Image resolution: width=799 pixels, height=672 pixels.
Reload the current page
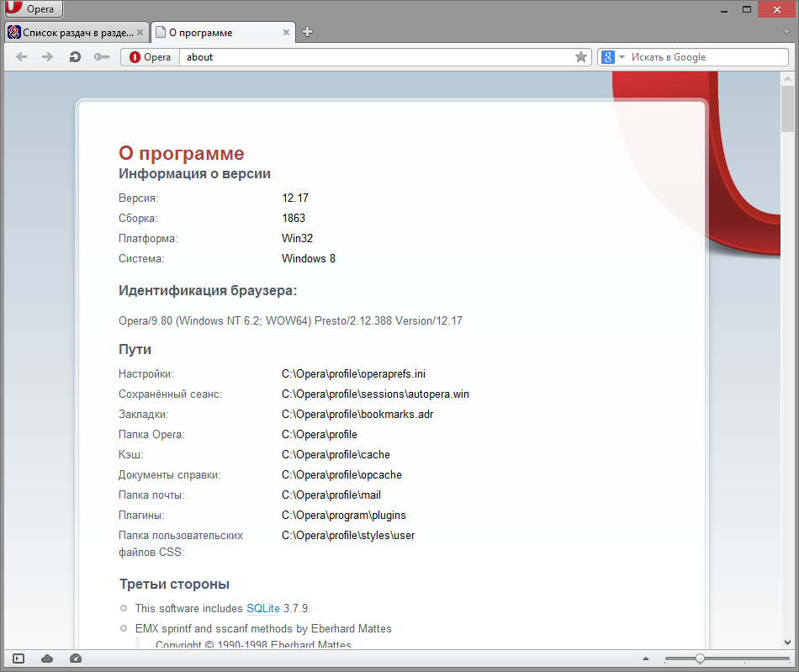(x=75, y=57)
